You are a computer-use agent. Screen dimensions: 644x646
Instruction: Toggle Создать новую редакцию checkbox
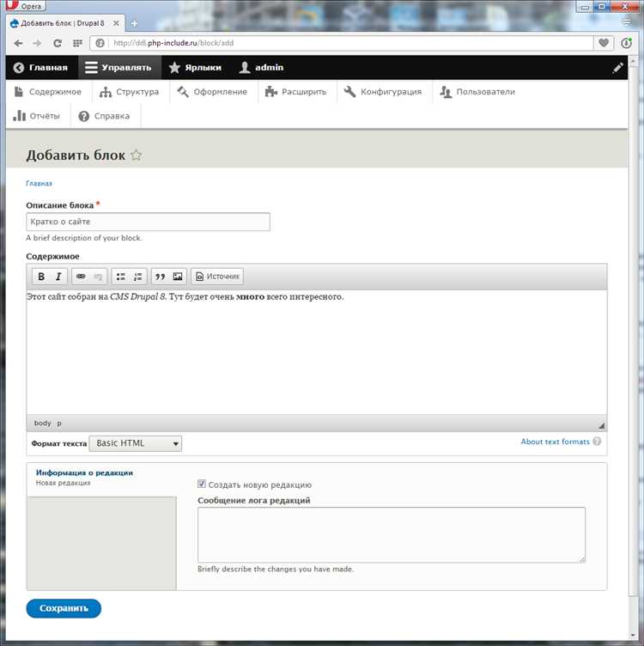[202, 484]
